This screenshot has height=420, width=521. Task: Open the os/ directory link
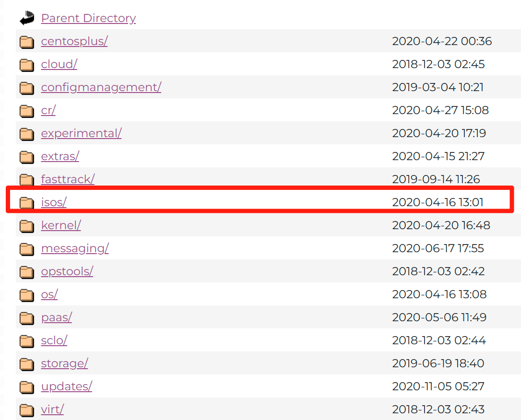click(49, 294)
